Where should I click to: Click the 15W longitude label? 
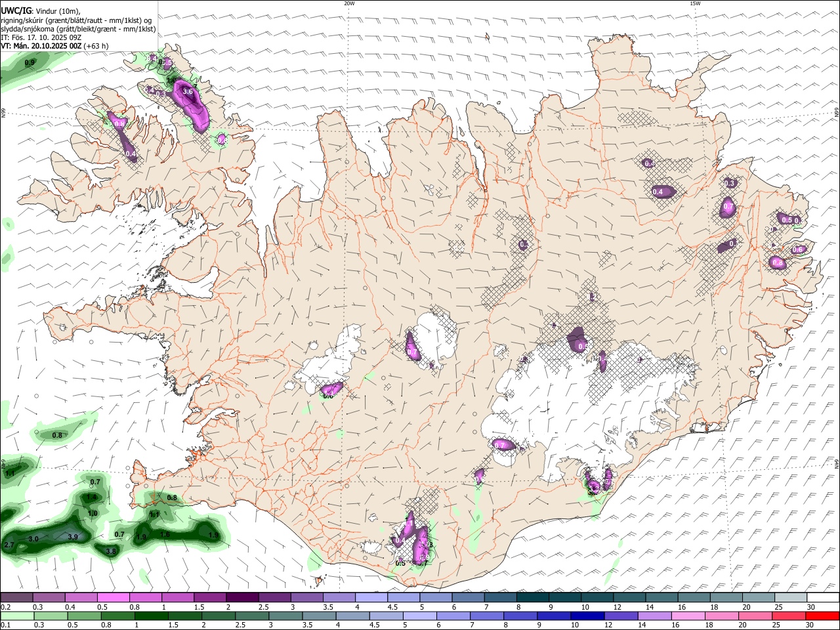[x=695, y=3]
